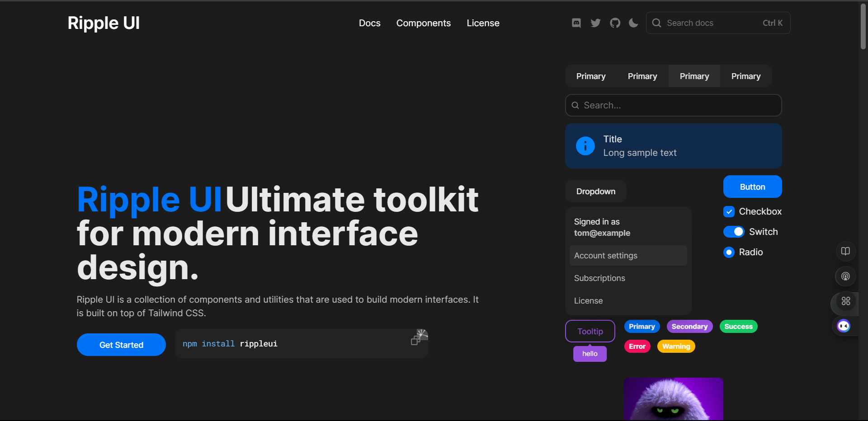Click the info icon in the Title alert
The image size is (868, 421).
coord(585,145)
